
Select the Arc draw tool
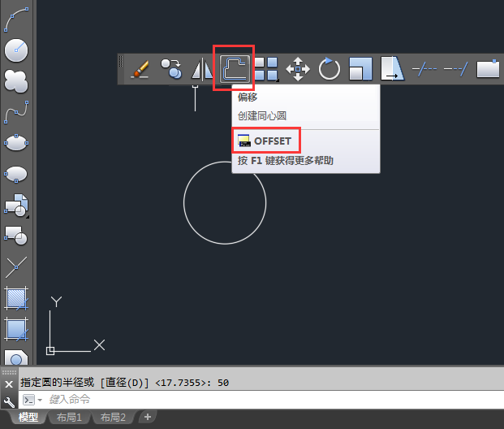click(16, 20)
